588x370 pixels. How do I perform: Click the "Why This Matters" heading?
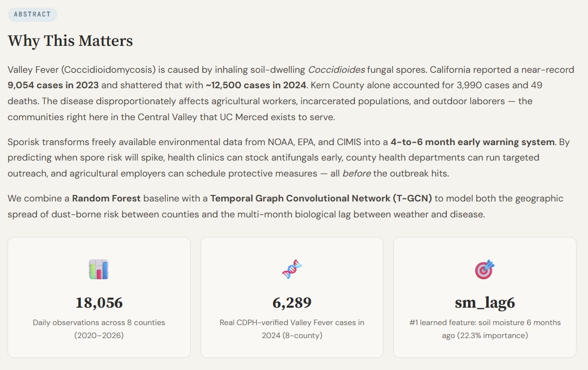click(x=70, y=41)
